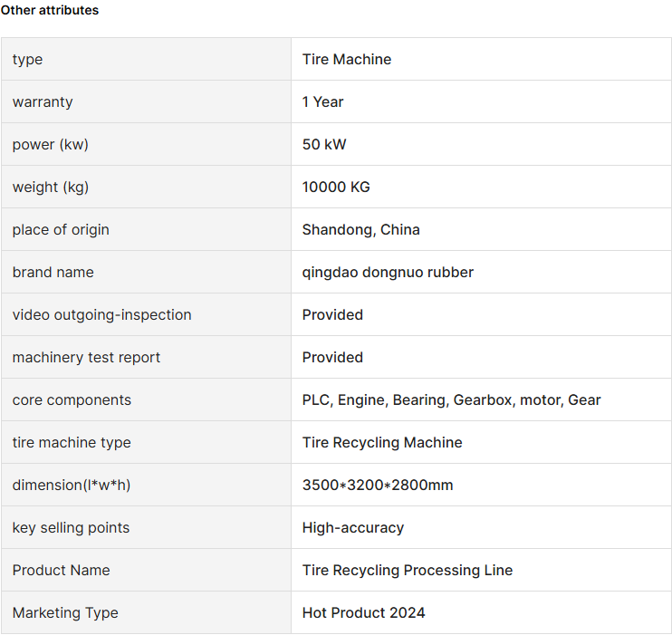
Task: Click the '3500*3200*2800mm' dimension value
Action: click(378, 485)
